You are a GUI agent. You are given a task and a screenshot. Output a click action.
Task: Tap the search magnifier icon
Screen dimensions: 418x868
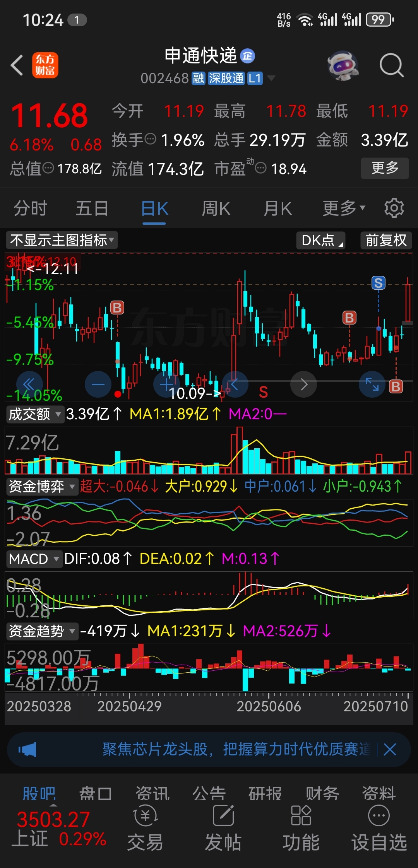(x=391, y=65)
